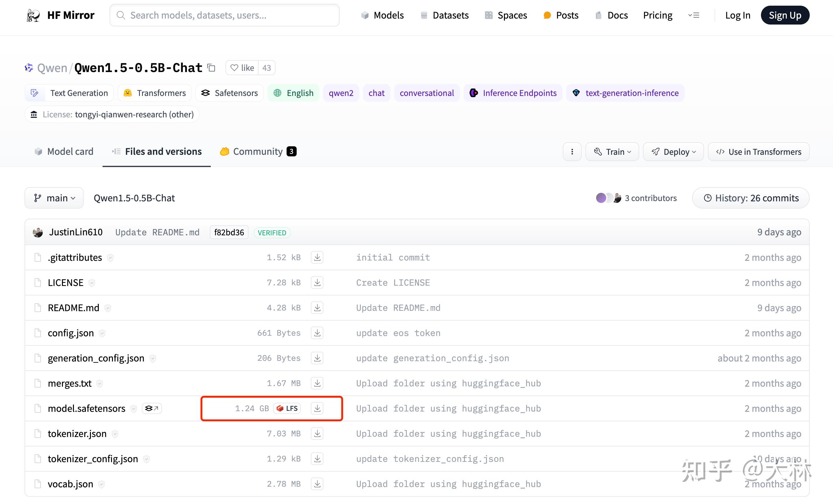This screenshot has height=504, width=833.
Task: Click JustinLin610's avatar in commit row
Action: click(x=38, y=232)
